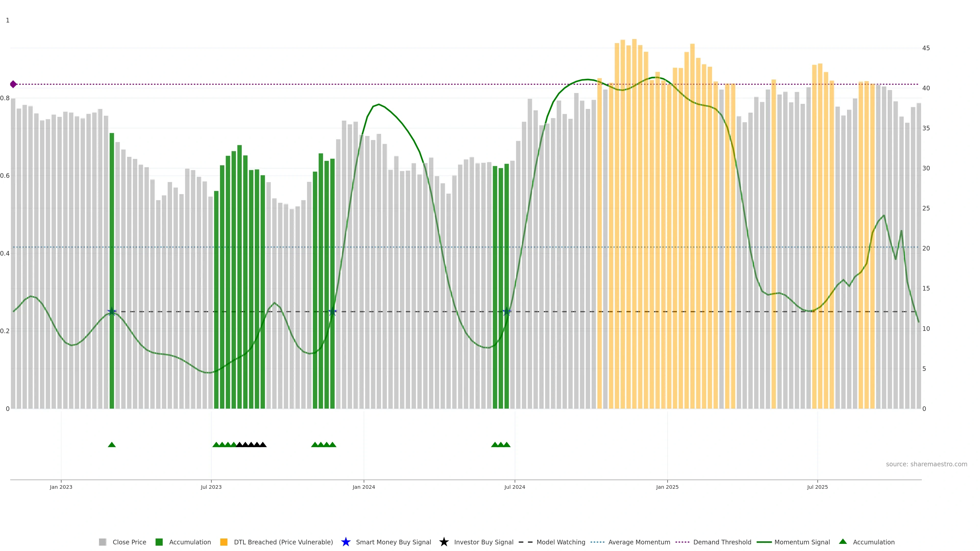Screen dimensions: 980x551
Task: Click the green triangle Accumulation legend icon
Action: click(x=843, y=542)
